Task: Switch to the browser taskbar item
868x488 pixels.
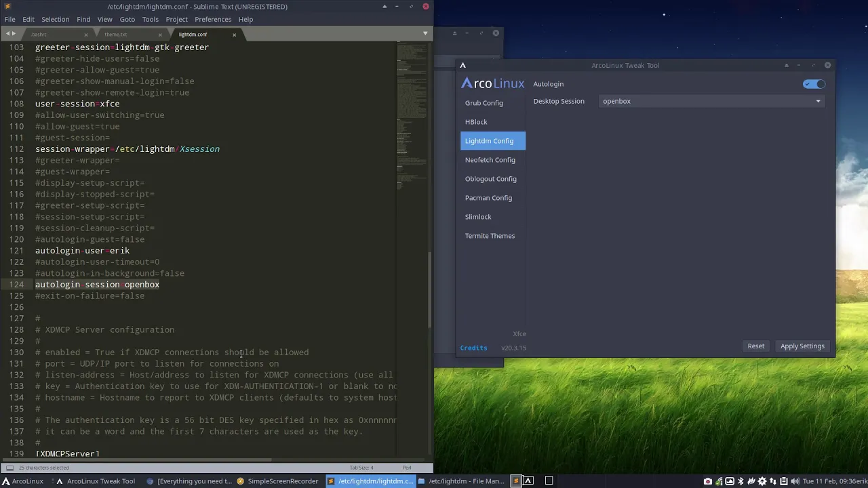Action: [189, 481]
